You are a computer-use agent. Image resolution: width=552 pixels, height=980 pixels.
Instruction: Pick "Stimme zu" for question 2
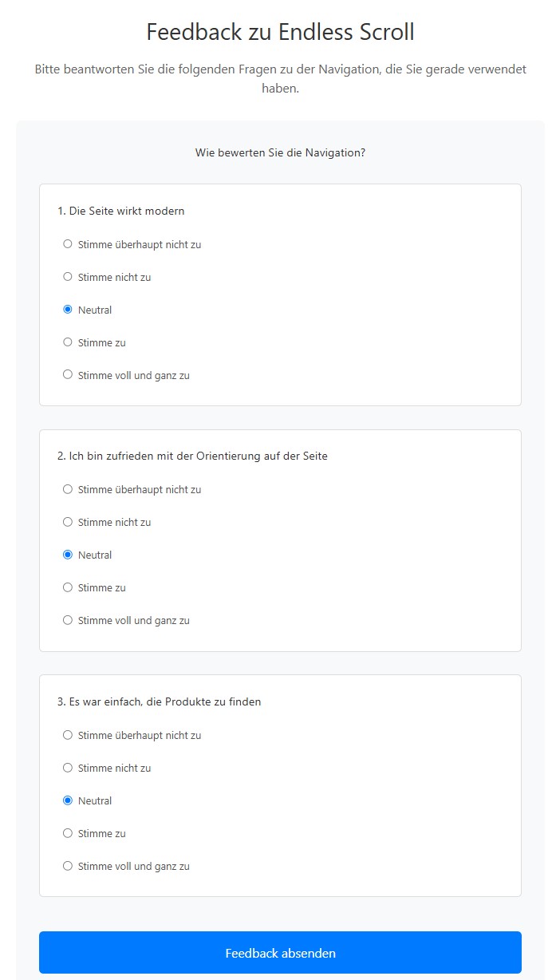(68, 587)
